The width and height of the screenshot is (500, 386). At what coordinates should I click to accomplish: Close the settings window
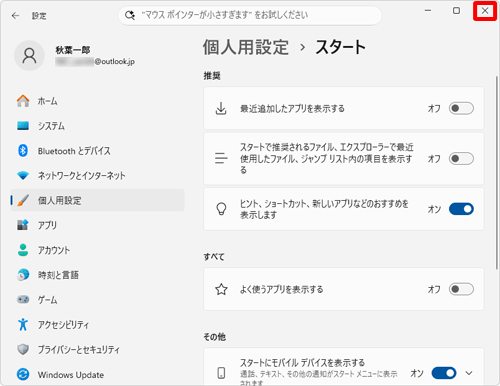point(485,11)
